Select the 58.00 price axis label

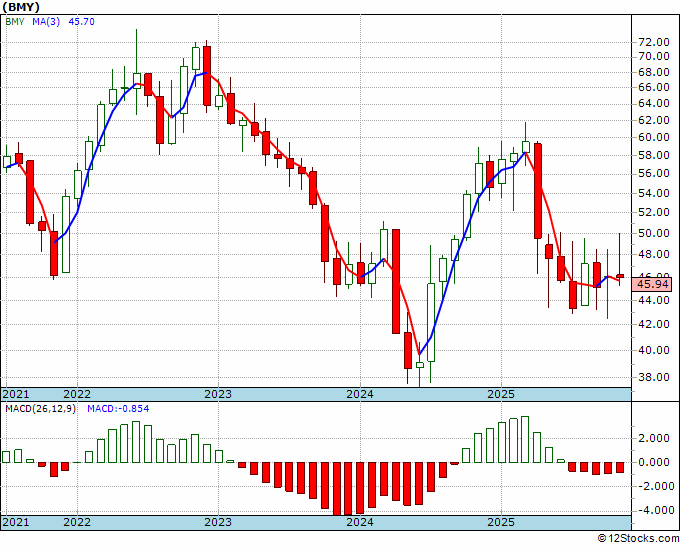[654, 155]
